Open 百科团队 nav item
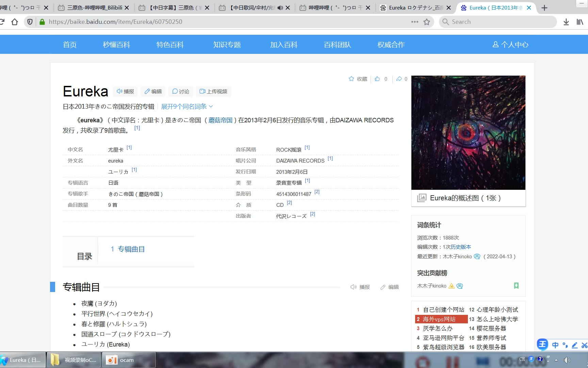 337,45
